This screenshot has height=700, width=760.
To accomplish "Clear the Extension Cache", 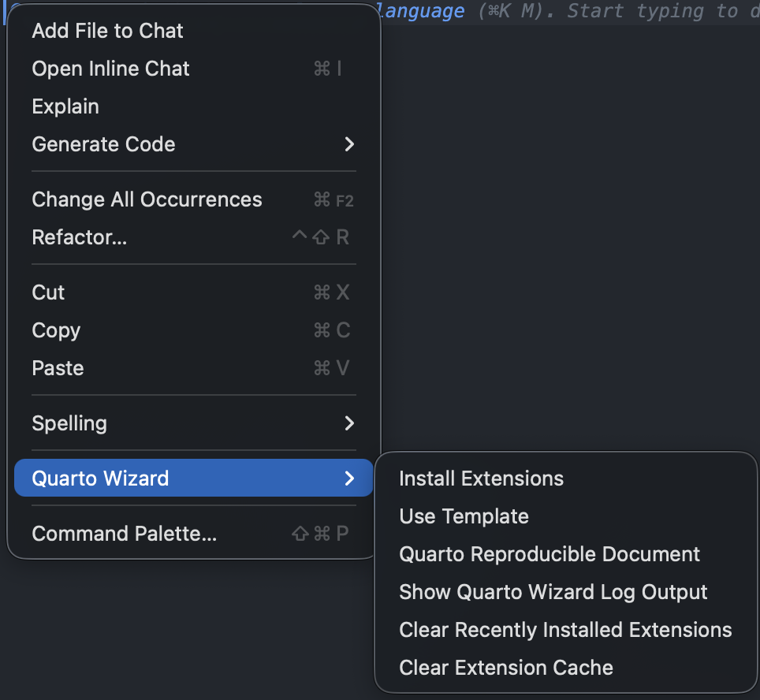I will click(x=505, y=668).
